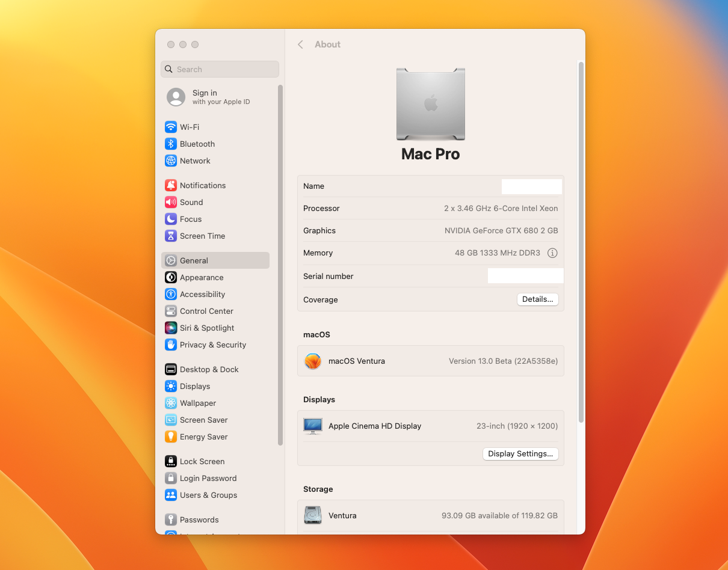Open Accessibility icon in sidebar
Screen dimensions: 728x570
(171, 294)
